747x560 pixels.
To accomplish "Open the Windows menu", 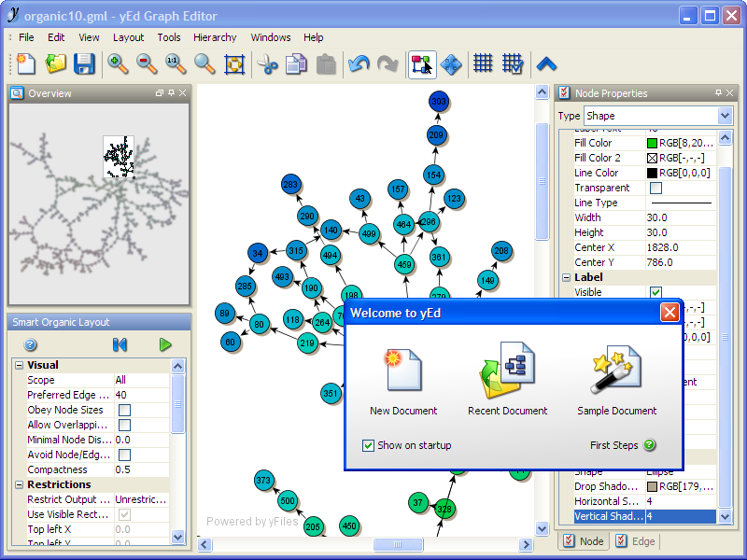I will 271,37.
